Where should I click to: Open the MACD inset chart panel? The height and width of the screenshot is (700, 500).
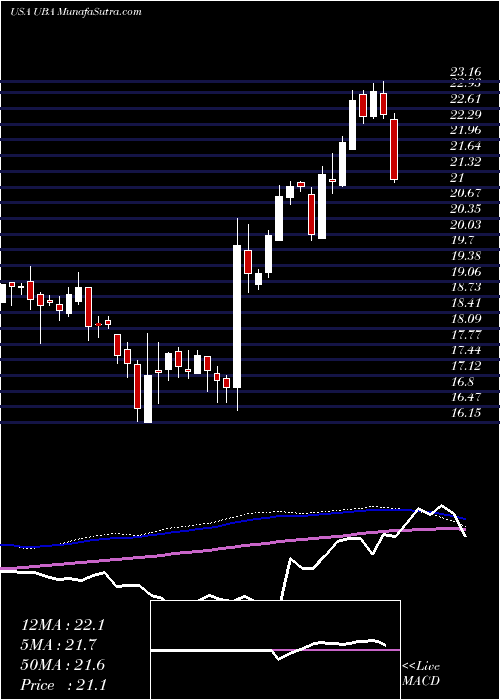[275, 650]
